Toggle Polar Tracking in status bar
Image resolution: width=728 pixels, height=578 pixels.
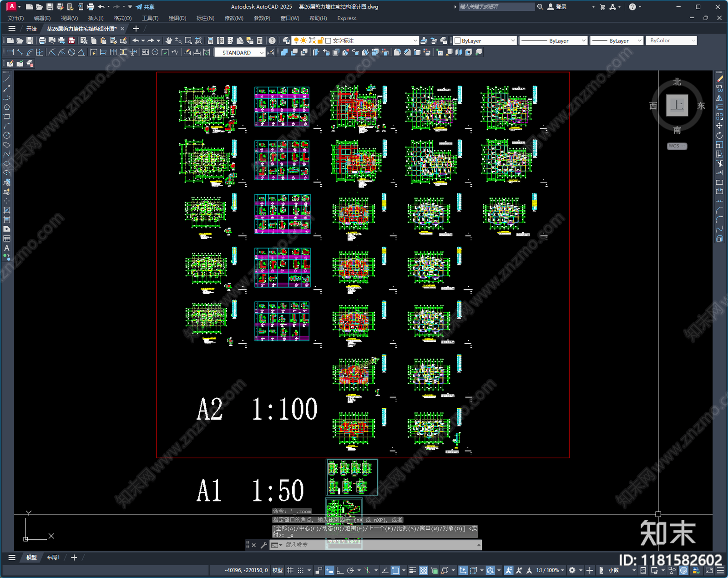pyautogui.click(x=350, y=570)
